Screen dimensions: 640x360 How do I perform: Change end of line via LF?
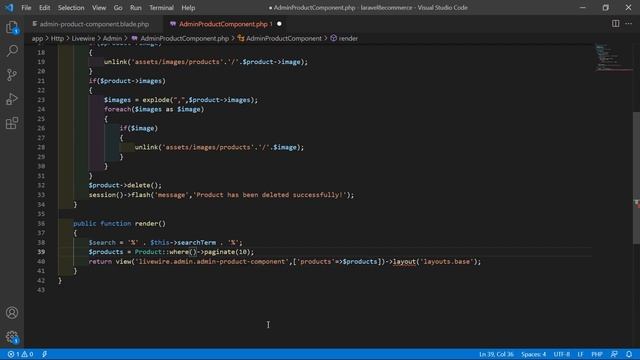(580, 354)
